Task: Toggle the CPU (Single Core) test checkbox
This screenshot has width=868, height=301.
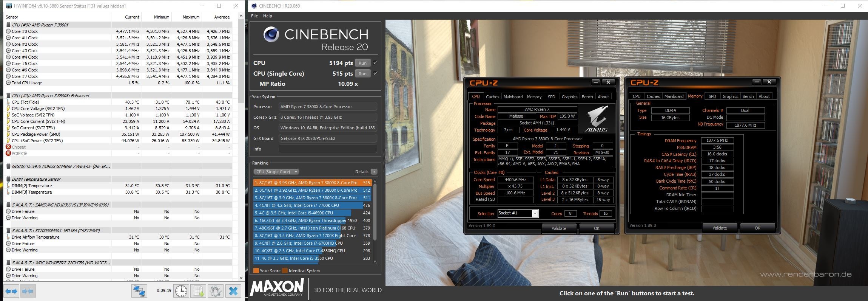Action: coord(375,73)
